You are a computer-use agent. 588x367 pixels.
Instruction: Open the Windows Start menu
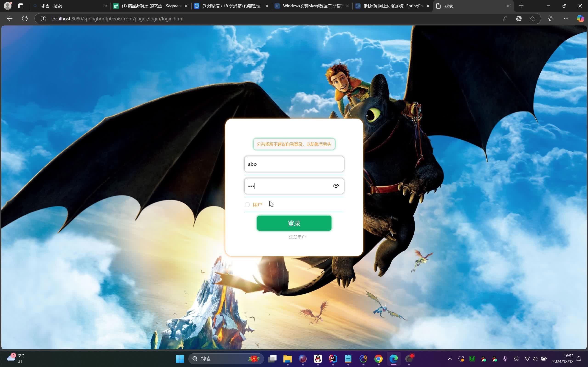180,359
